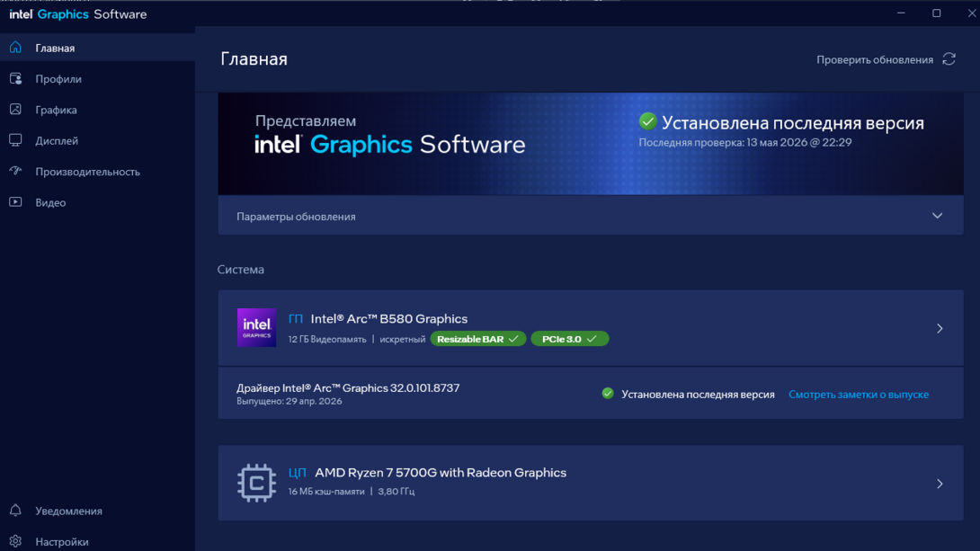Click Проверить обновления
Screen dimensions: 980x551
pyautogui.click(x=875, y=60)
